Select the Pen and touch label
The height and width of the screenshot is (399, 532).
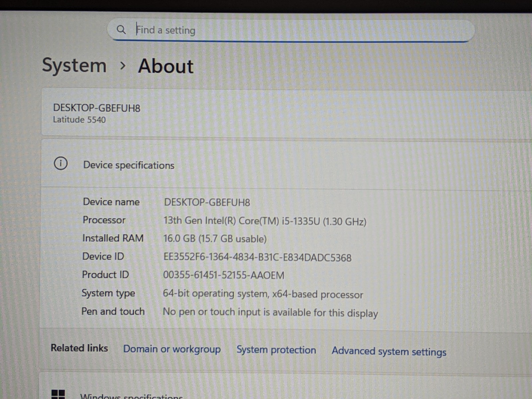pos(113,312)
